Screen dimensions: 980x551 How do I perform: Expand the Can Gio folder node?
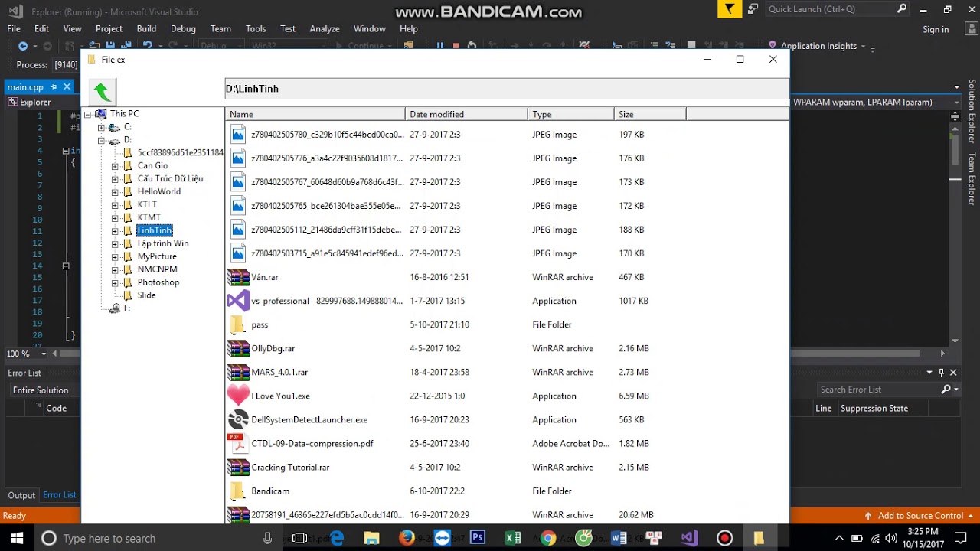115,166
